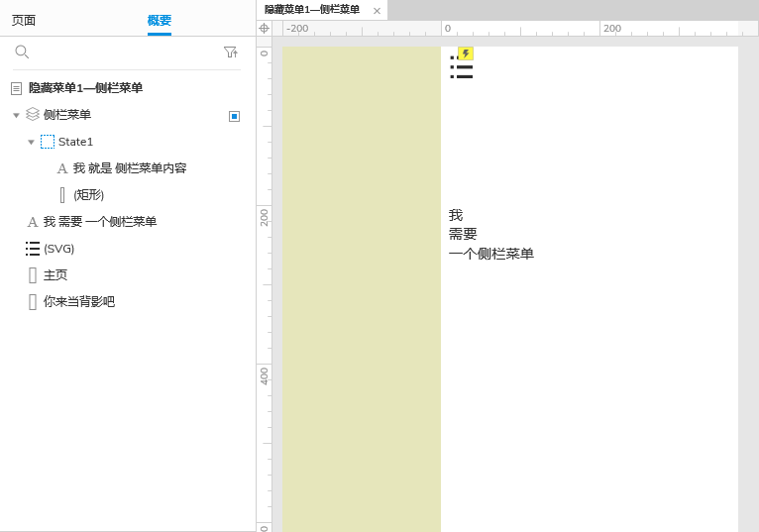Close the 隐藏菜单1—侧栏菜单 canvas tab

(377, 11)
